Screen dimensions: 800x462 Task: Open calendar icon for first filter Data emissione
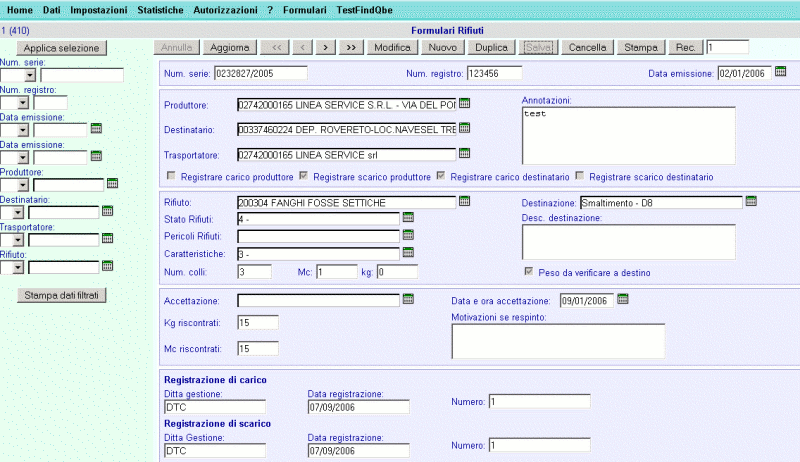tap(96, 129)
